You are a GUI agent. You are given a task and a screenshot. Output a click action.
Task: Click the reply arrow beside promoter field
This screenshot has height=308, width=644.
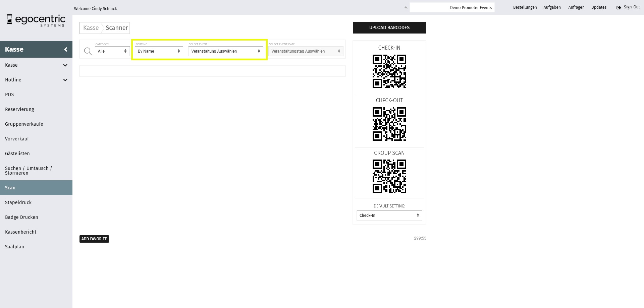(x=406, y=7)
